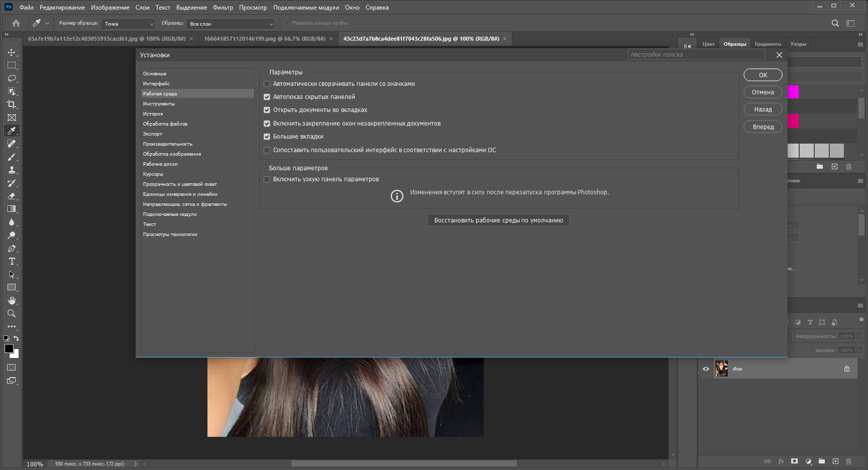Uncheck the 'Большие вкладки' checkbox

point(267,137)
